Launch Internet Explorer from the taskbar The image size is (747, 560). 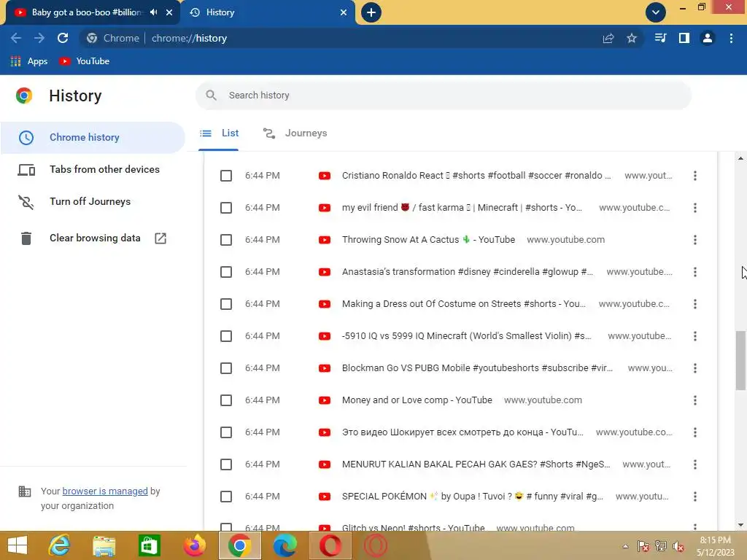point(59,545)
